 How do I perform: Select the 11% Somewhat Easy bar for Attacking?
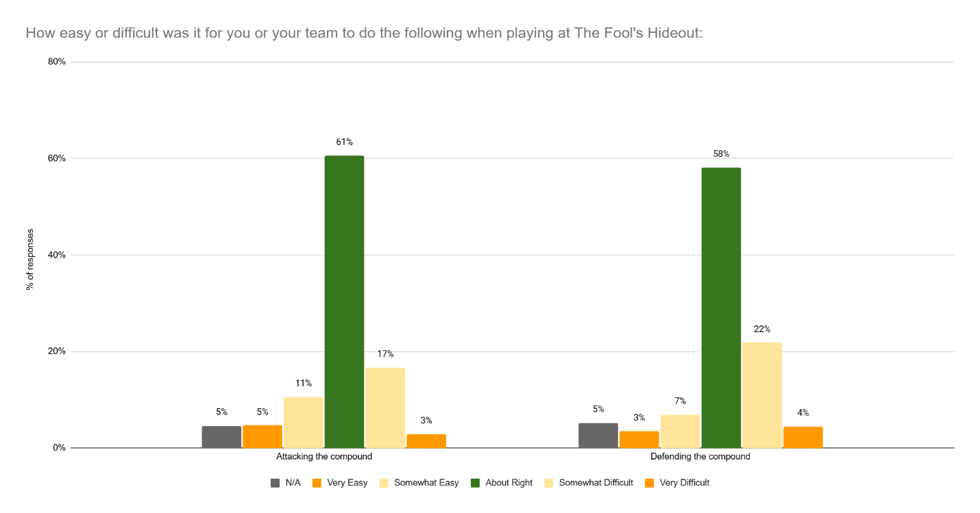pyautogui.click(x=303, y=422)
